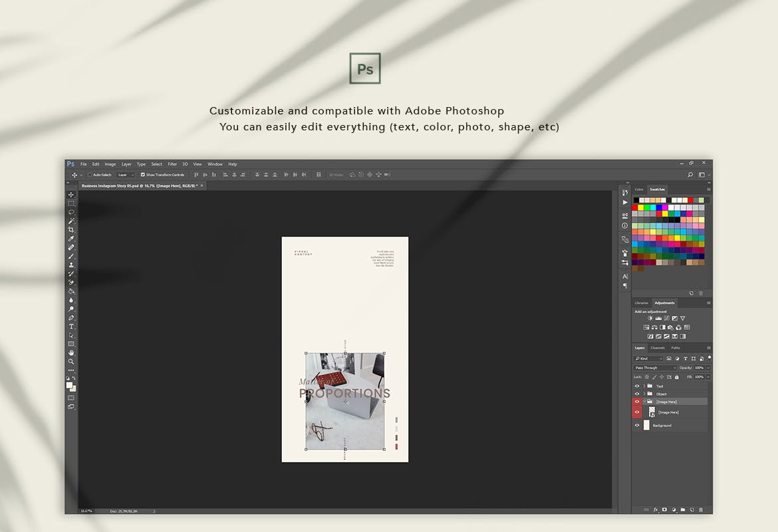Add a Gradient Map adjustment

coord(683,336)
